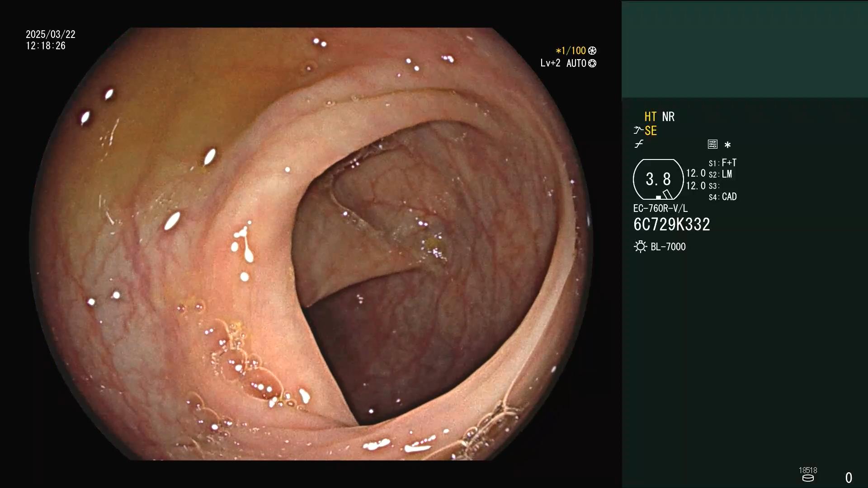Click the serial number 6C729K332
This screenshot has width=868, height=488.
coord(672,225)
